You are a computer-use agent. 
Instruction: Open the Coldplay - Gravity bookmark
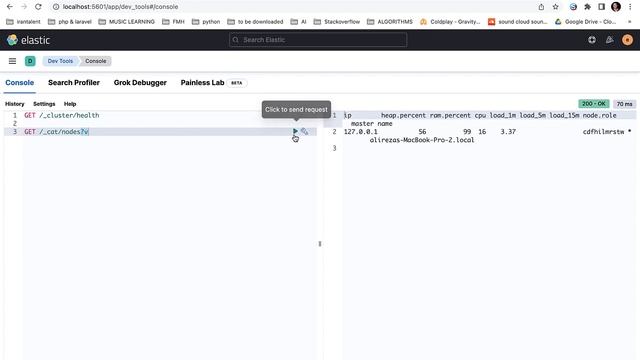click(450, 22)
